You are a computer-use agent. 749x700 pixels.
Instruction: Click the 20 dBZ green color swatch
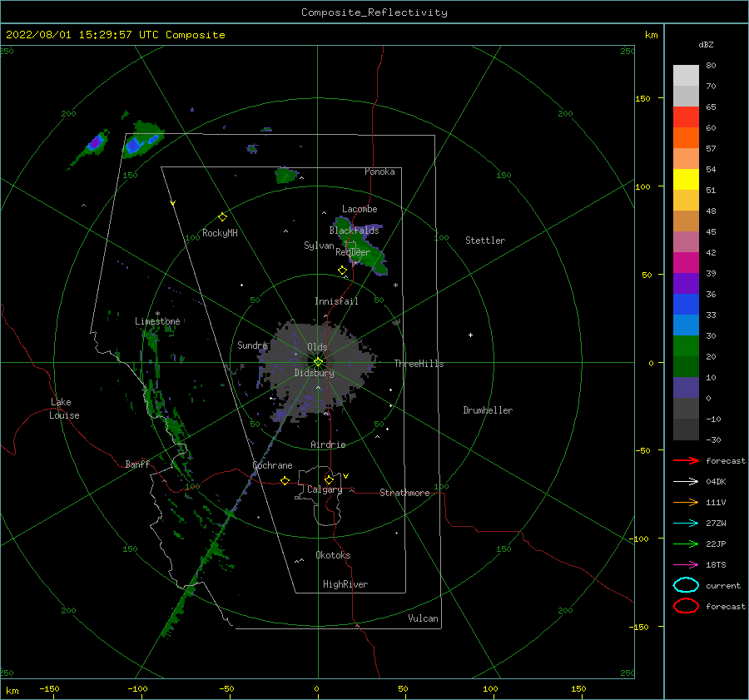[686, 345]
